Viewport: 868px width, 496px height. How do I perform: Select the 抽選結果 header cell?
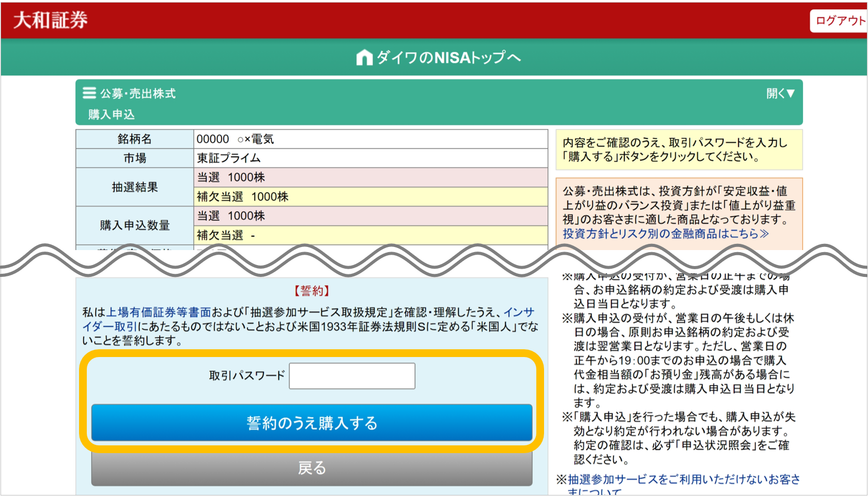[135, 187]
